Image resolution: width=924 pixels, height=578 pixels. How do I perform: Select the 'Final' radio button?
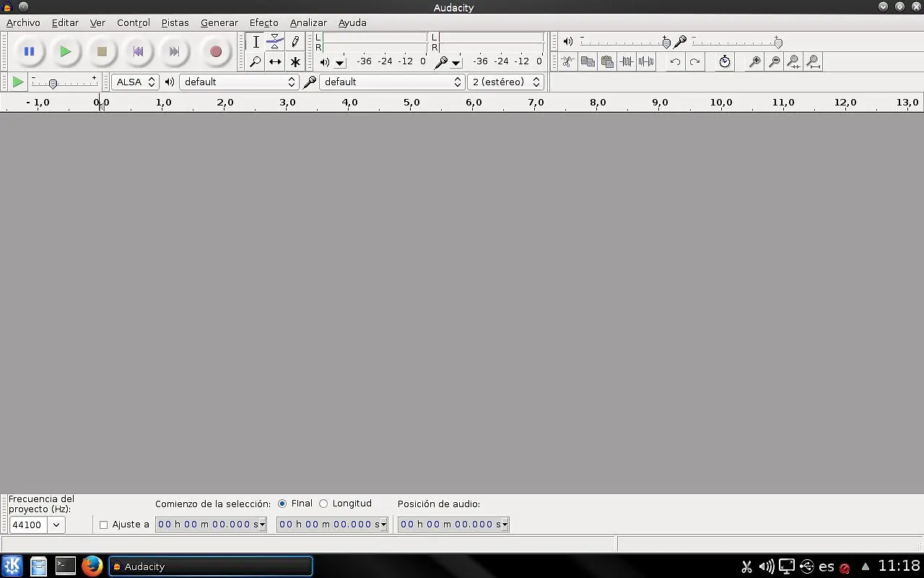[282, 504]
